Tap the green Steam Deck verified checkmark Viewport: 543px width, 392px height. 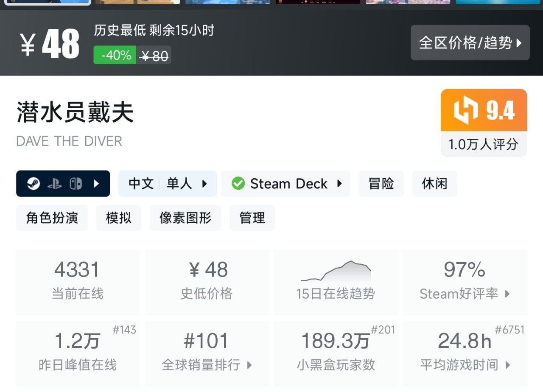[238, 184]
